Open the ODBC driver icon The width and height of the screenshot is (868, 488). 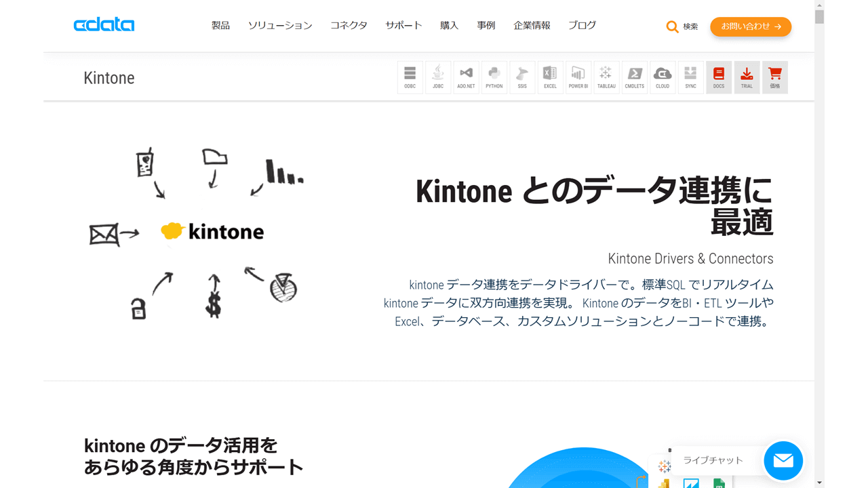[x=410, y=77]
